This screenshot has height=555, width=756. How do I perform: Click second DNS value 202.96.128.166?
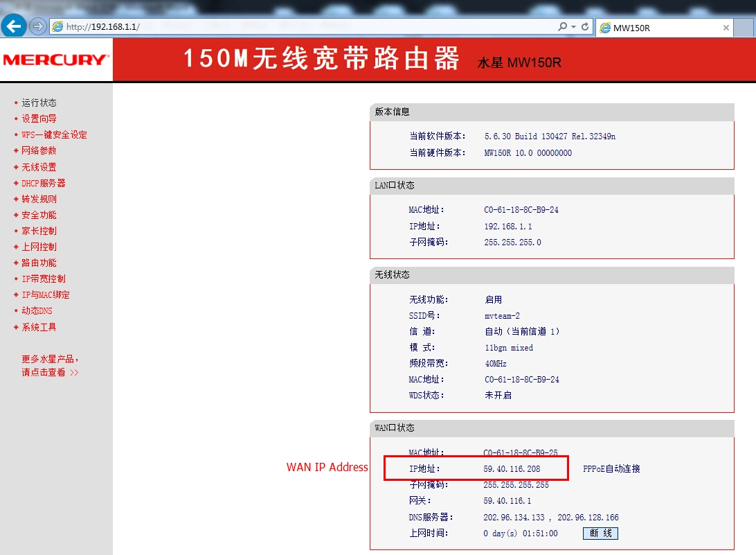588,518
